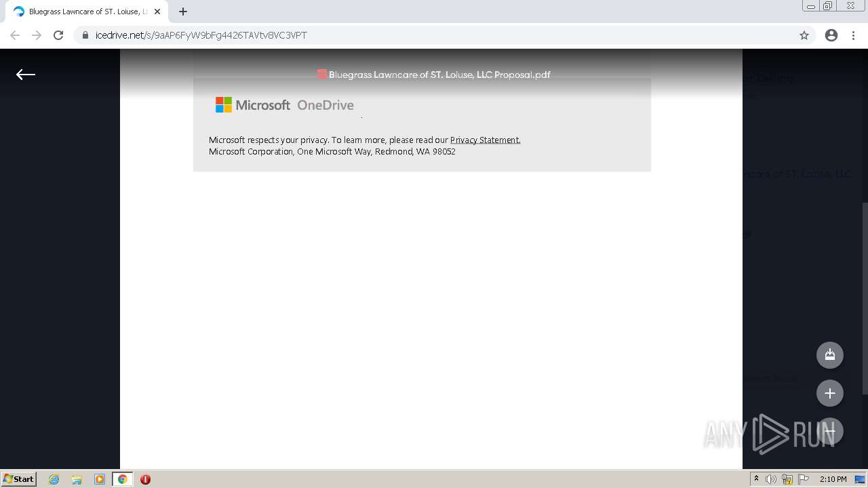This screenshot has height=488, width=868.
Task: Launch Internet Explorer from the taskbar
Action: 54,479
